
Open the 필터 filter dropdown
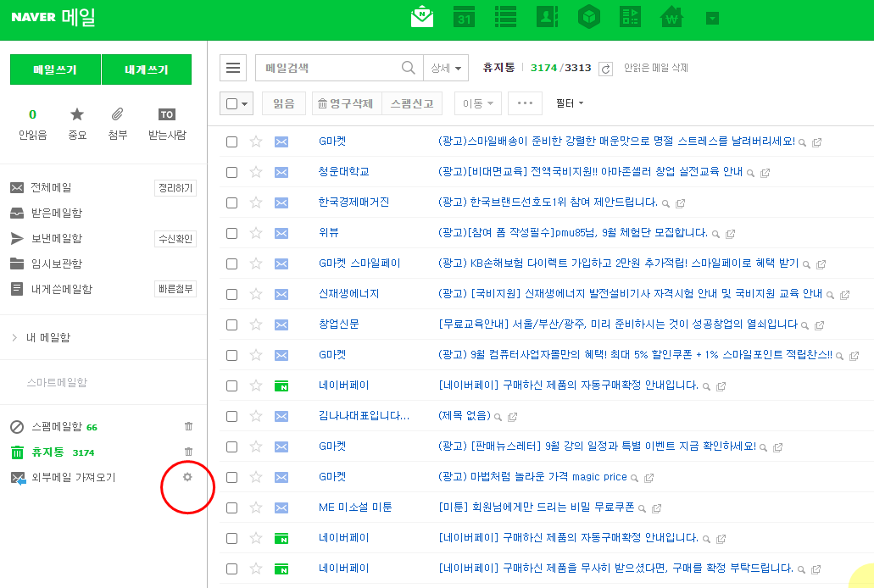(x=570, y=103)
